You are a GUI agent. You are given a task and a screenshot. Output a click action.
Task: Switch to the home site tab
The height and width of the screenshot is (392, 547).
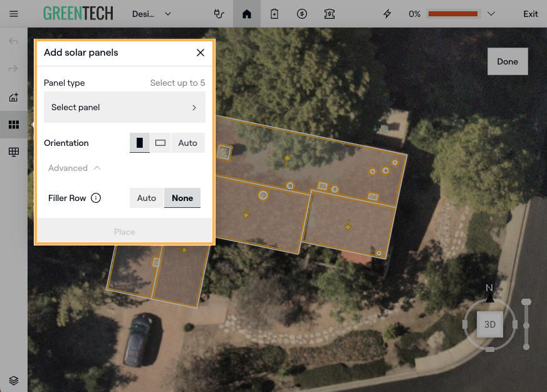point(247,14)
